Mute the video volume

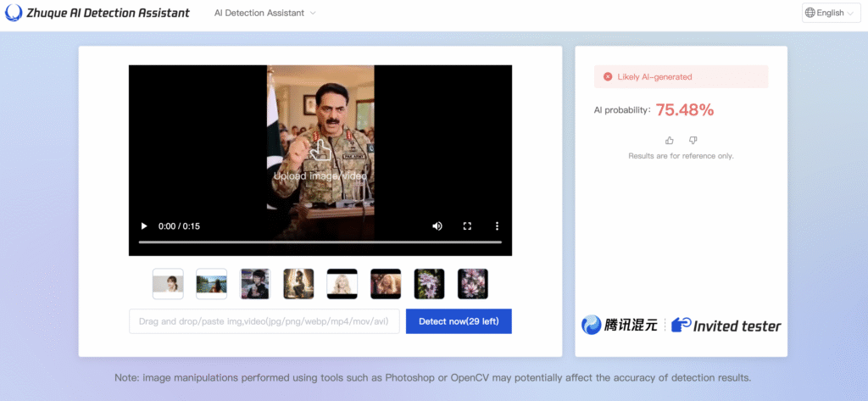pyautogui.click(x=437, y=226)
